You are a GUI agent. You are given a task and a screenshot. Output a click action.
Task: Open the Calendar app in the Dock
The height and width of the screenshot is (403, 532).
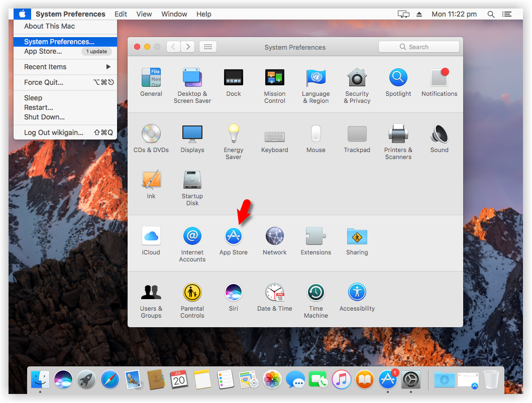click(179, 379)
